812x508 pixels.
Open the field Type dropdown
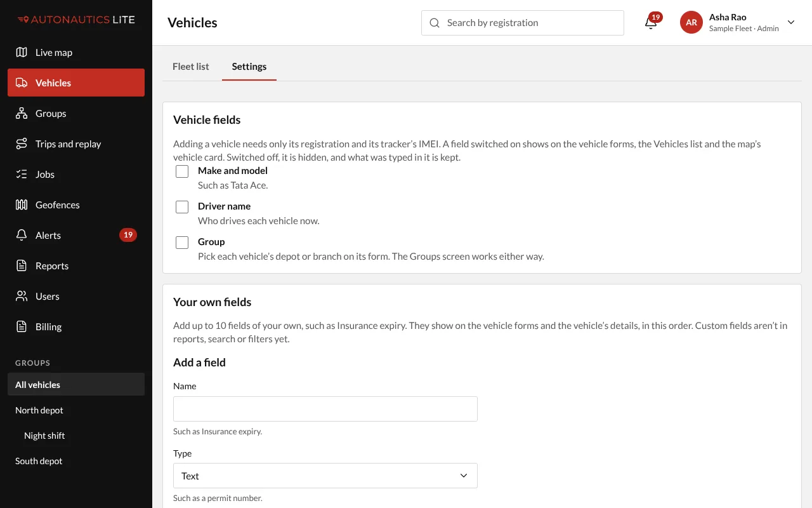point(325,476)
